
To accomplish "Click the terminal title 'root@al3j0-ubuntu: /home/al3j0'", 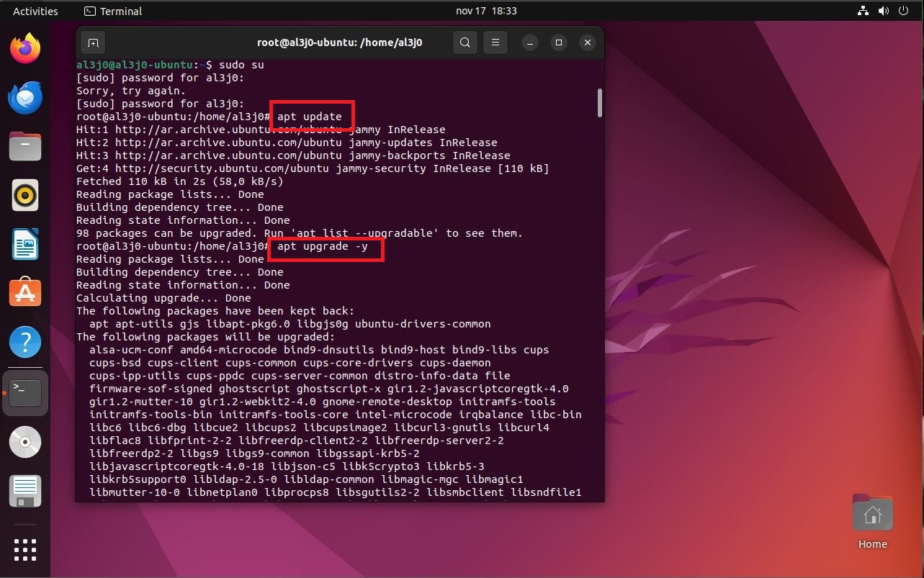I will point(339,42).
